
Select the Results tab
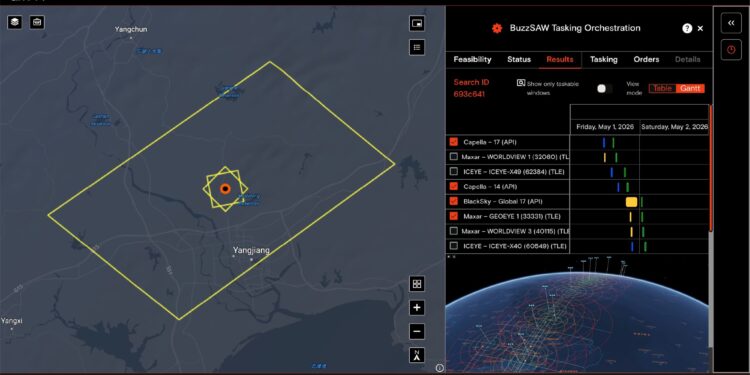(560, 59)
